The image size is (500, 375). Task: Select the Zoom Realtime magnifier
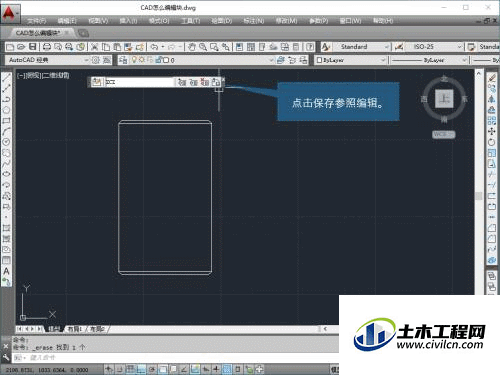point(203,47)
